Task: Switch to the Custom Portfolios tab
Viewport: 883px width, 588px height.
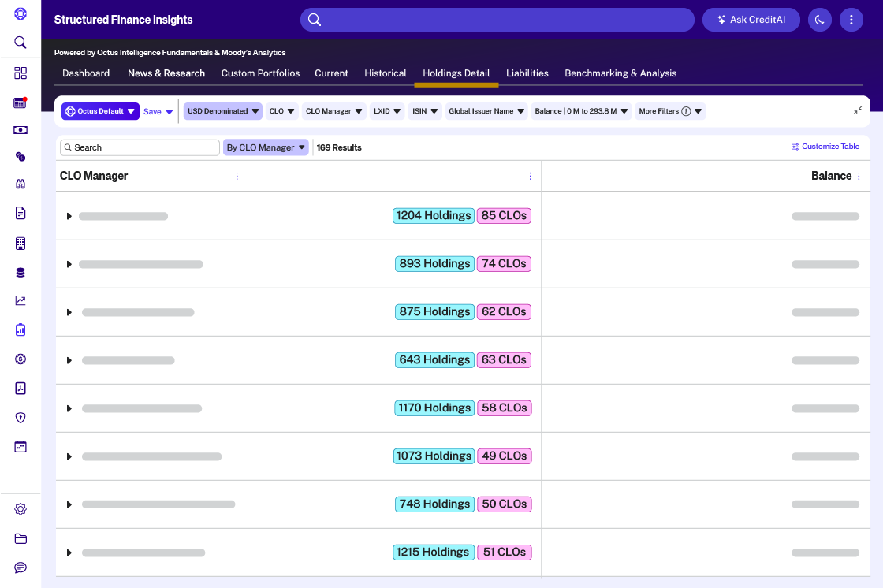Action: point(260,73)
